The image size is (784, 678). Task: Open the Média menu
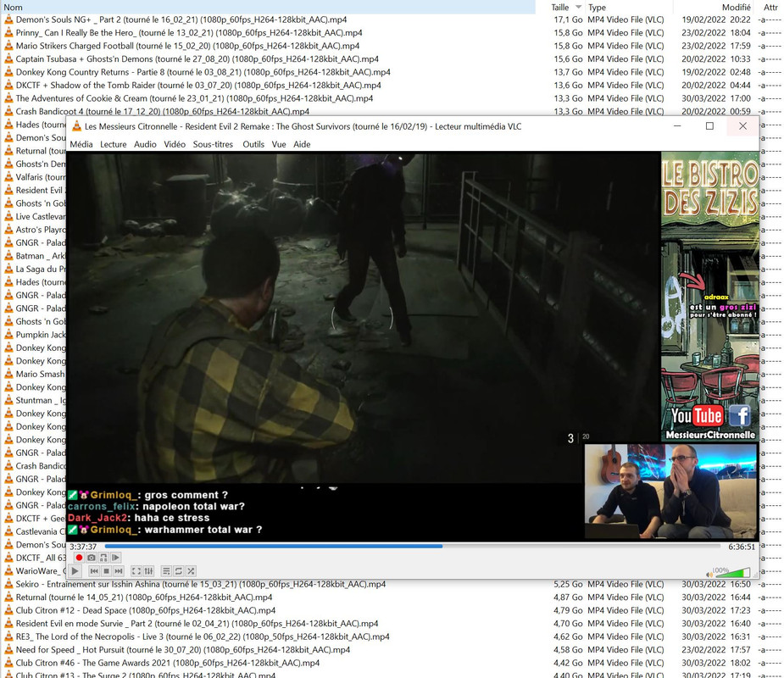(81, 144)
